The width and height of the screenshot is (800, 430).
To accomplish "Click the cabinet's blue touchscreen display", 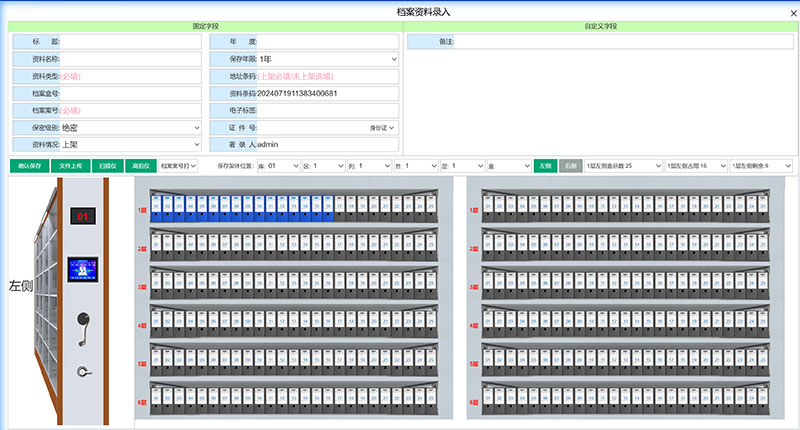I will [x=83, y=269].
